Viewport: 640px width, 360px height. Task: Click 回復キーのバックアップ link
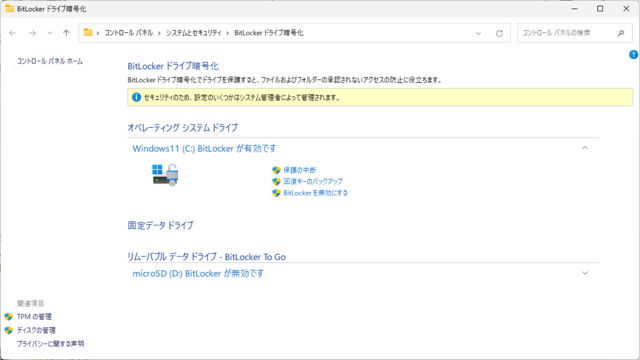click(313, 181)
